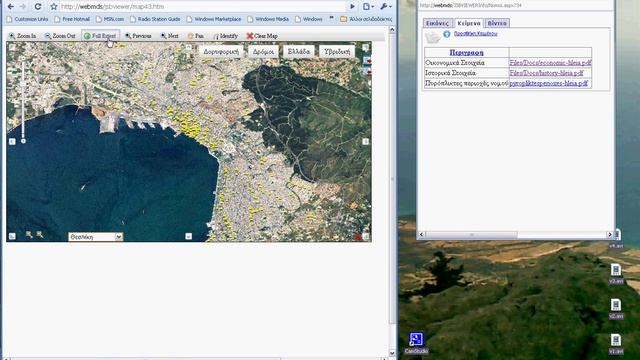Open the browser wrench settings menu
This screenshot has height=360, width=640.
coord(386,7)
